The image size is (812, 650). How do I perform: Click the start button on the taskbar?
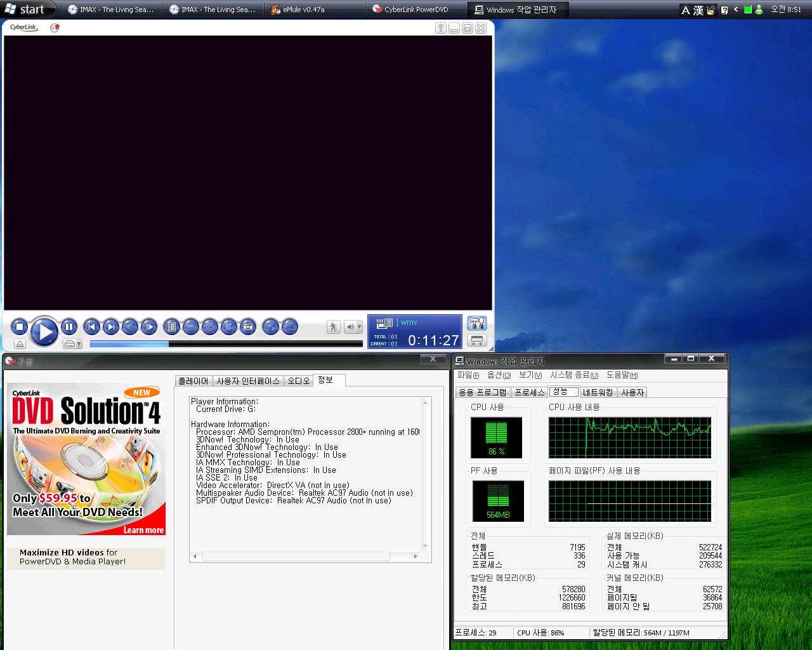click(28, 10)
